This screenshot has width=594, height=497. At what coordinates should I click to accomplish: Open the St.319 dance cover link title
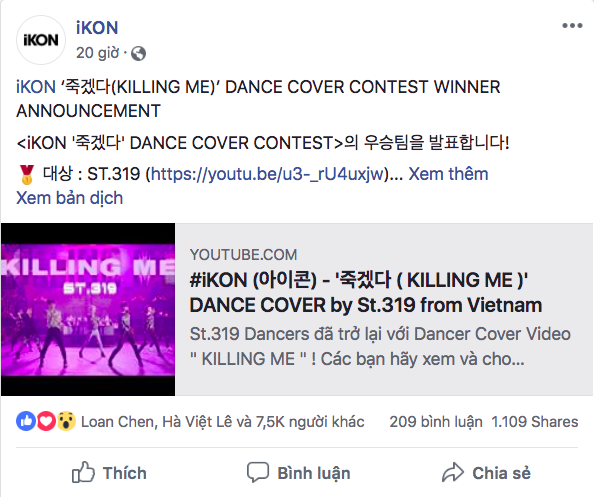pyautogui.click(x=366, y=292)
